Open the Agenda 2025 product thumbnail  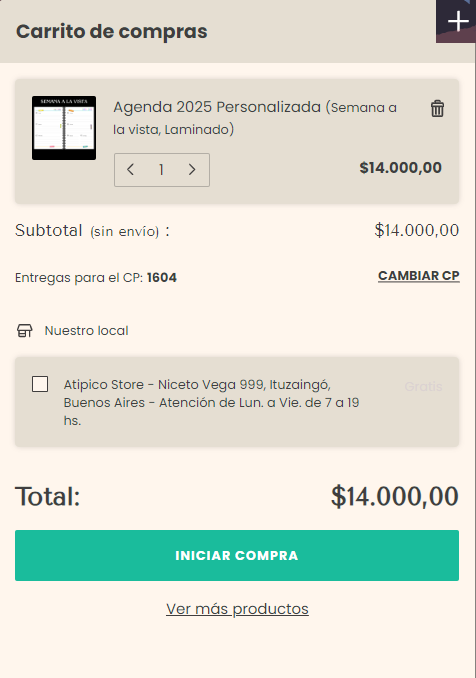tap(64, 128)
